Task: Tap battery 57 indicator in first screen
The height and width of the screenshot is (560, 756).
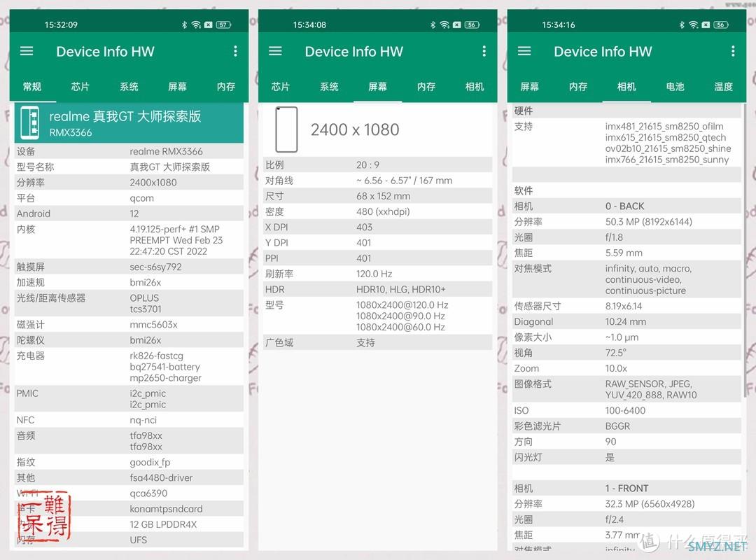Action: click(x=223, y=24)
